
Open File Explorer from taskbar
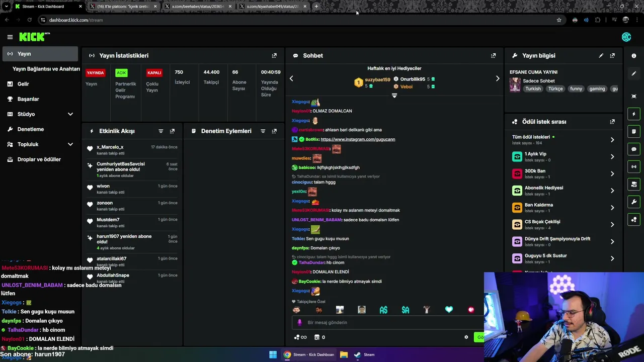point(344,354)
